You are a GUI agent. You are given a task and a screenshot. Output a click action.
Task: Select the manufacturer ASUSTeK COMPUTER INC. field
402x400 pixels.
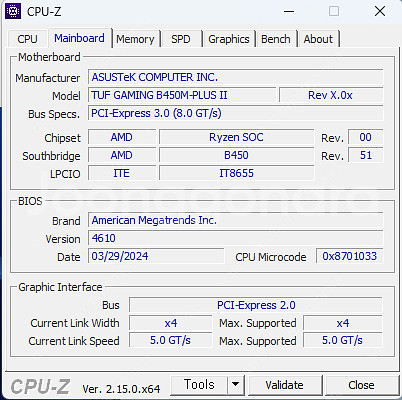point(236,77)
